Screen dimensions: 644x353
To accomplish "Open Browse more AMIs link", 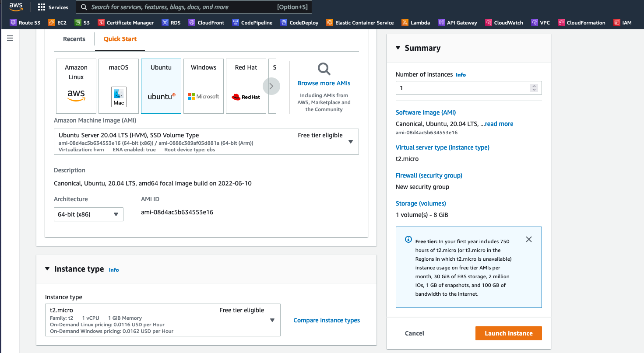I will click(324, 83).
